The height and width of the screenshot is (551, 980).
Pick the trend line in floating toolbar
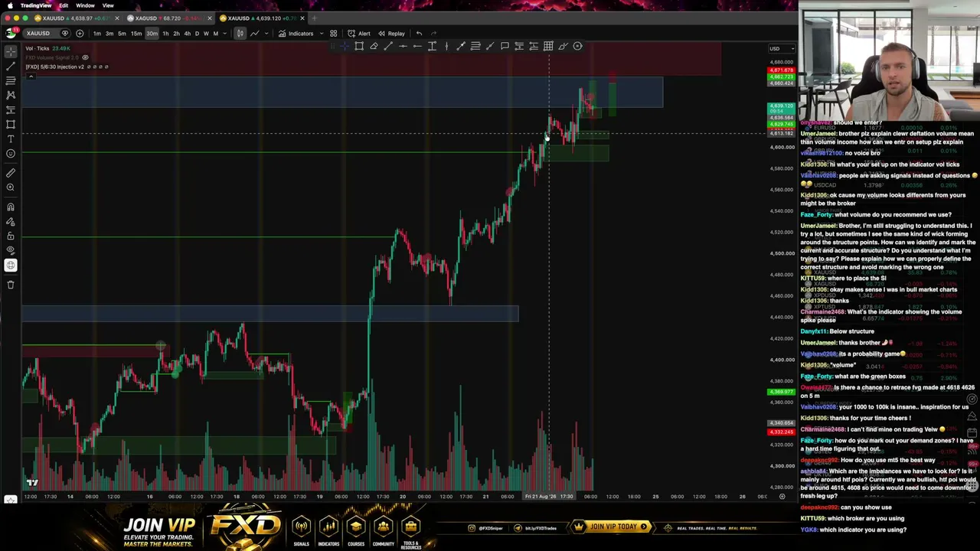point(388,46)
